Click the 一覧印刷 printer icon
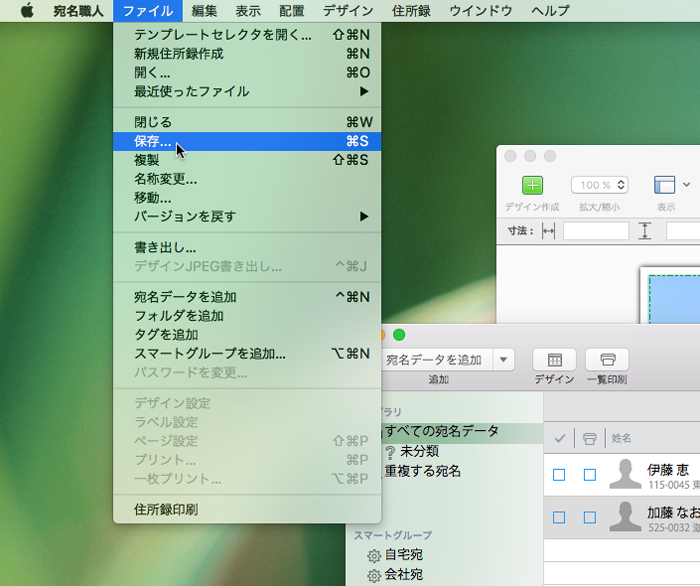This screenshot has width=700, height=586. [606, 360]
